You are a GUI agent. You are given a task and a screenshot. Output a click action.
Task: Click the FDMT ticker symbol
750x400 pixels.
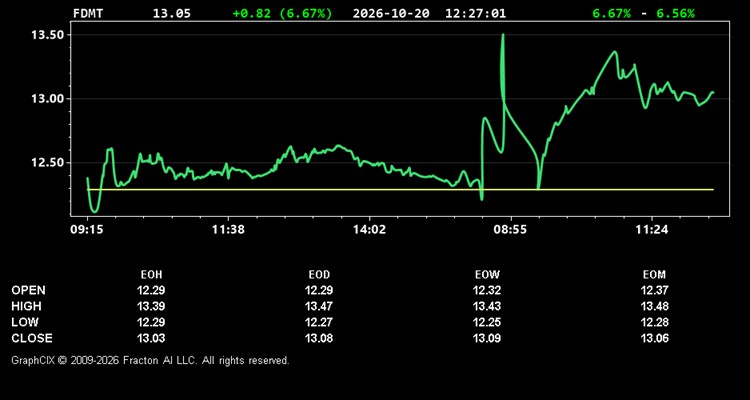point(88,13)
